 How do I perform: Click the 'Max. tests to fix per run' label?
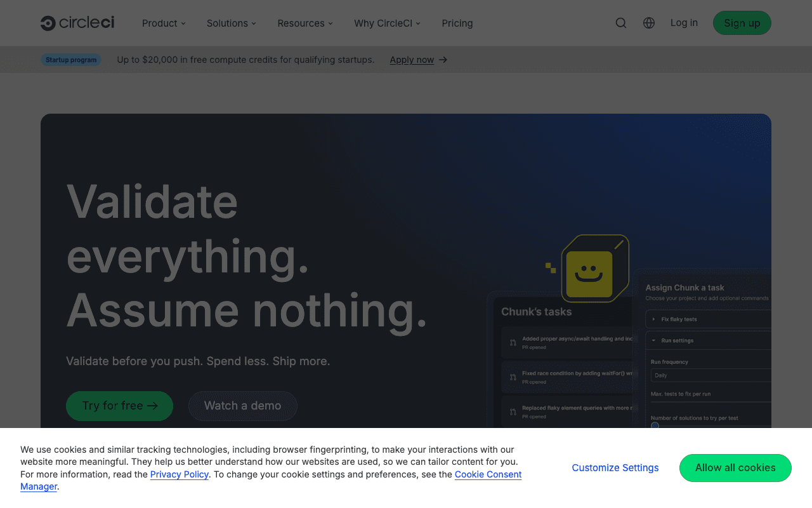(681, 394)
